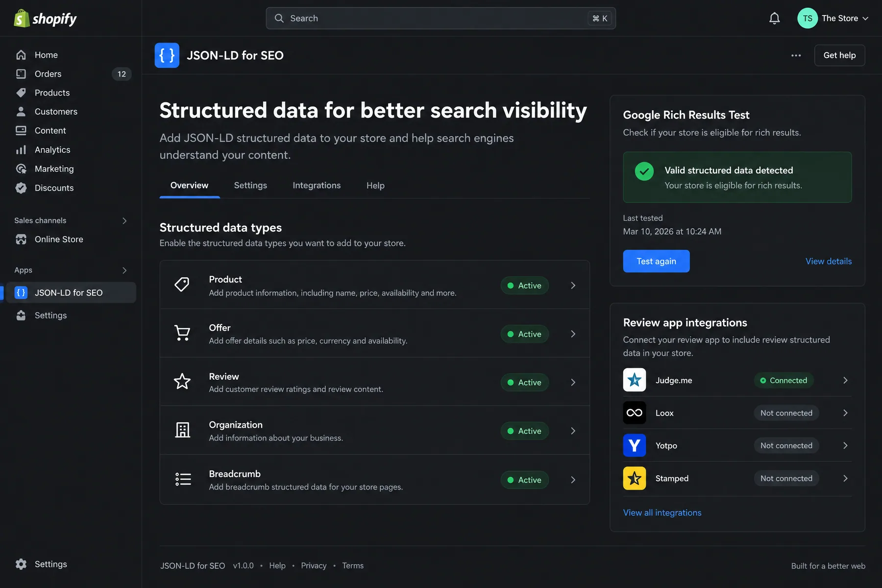Click the Online Store storefront icon

(x=21, y=239)
